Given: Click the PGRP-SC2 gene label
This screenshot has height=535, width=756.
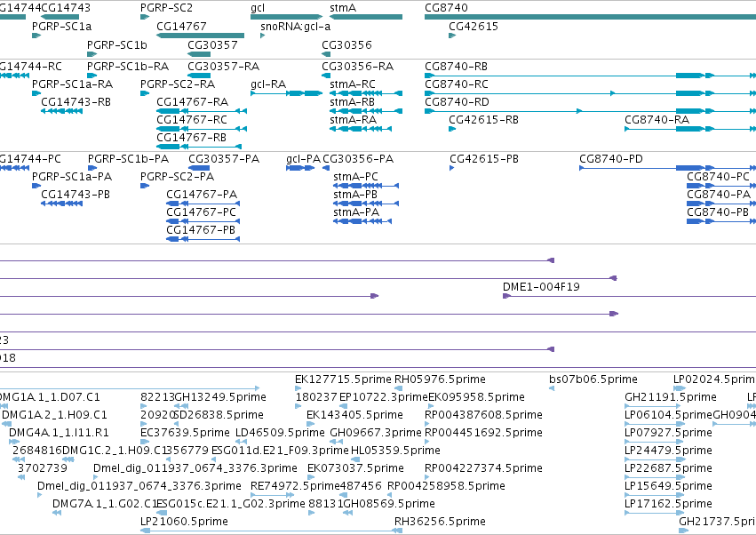Looking at the screenshot, I should click(166, 8).
